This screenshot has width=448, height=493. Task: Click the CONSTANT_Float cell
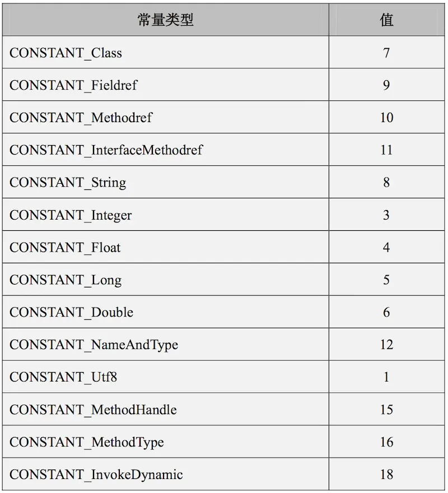[x=65, y=248]
